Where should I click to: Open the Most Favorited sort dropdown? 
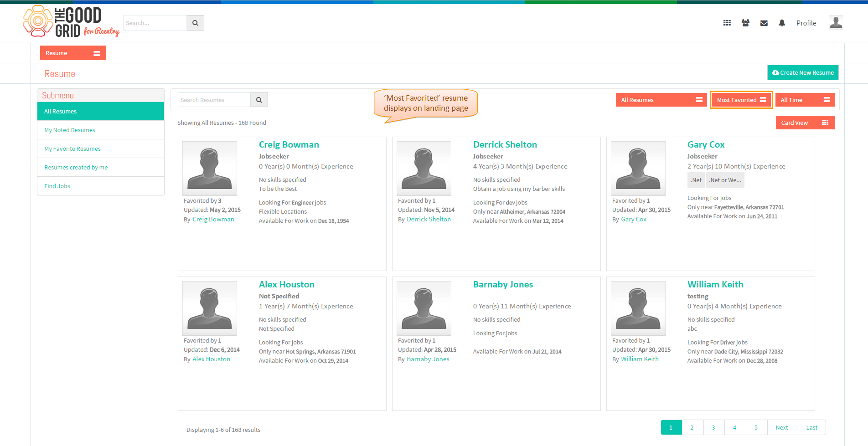pyautogui.click(x=741, y=100)
